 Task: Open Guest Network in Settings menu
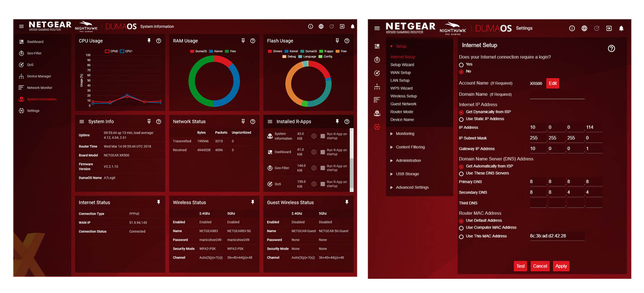coord(404,104)
